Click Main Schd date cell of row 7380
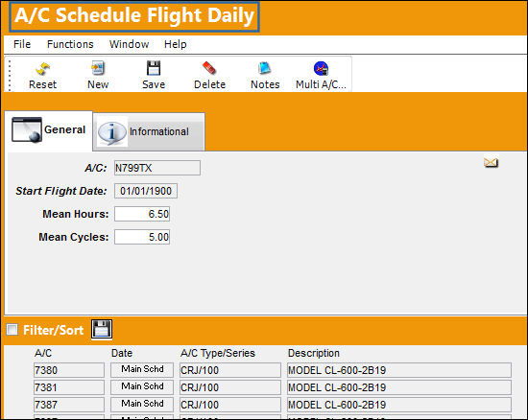Image resolution: width=528 pixels, height=420 pixels. point(142,369)
